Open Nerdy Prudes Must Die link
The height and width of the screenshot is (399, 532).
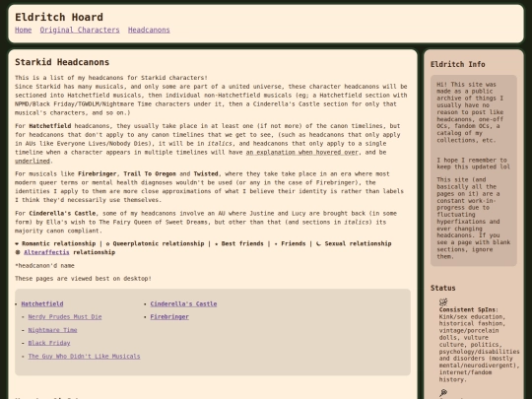point(65,317)
